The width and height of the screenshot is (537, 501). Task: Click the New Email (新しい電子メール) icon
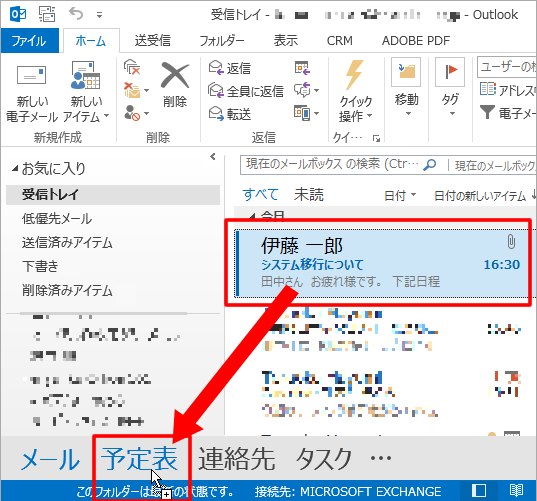32,75
